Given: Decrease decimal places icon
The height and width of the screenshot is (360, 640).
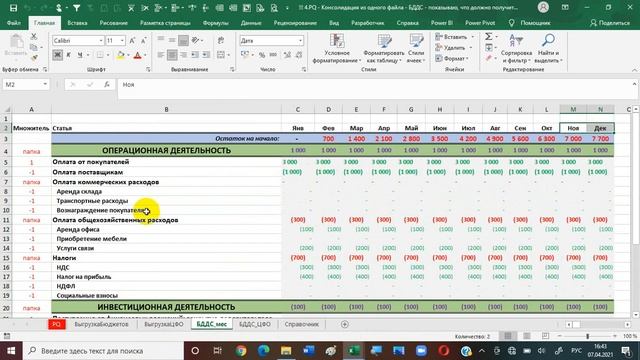Looking at the screenshot, I should [x=299, y=55].
